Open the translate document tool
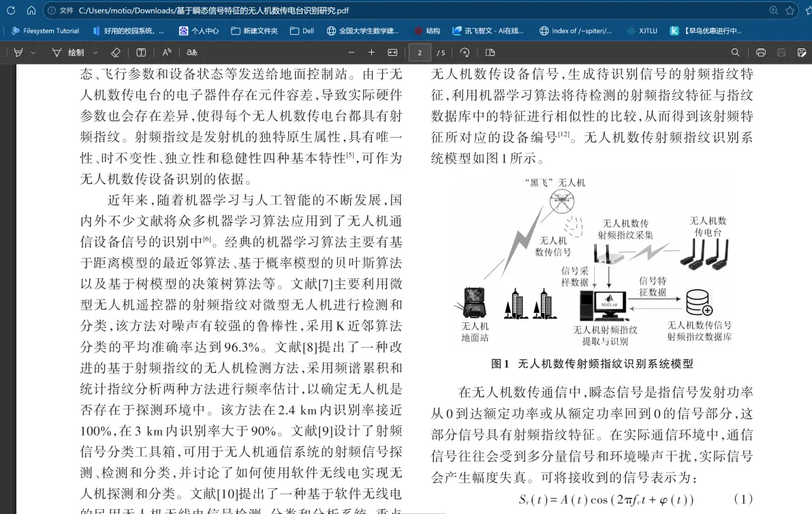Screen dimensions: 812x514 192,52
